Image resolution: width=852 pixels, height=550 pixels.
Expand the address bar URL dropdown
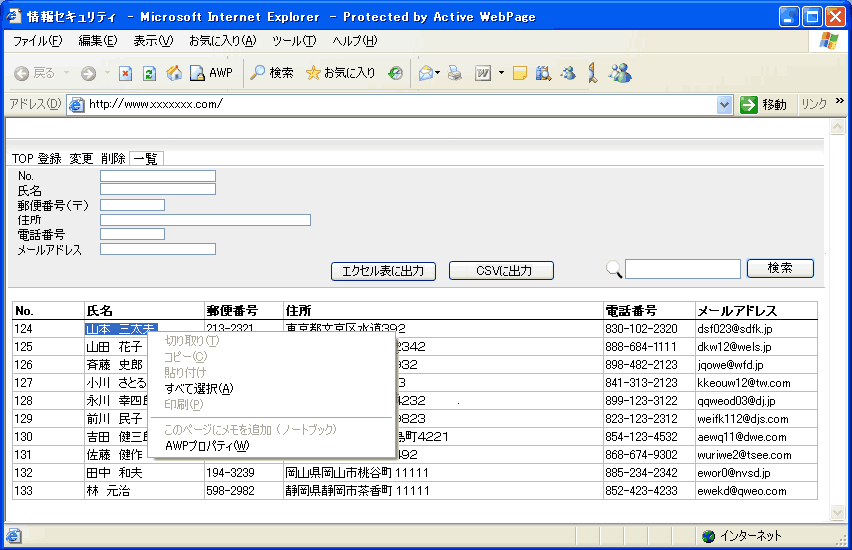click(x=725, y=104)
